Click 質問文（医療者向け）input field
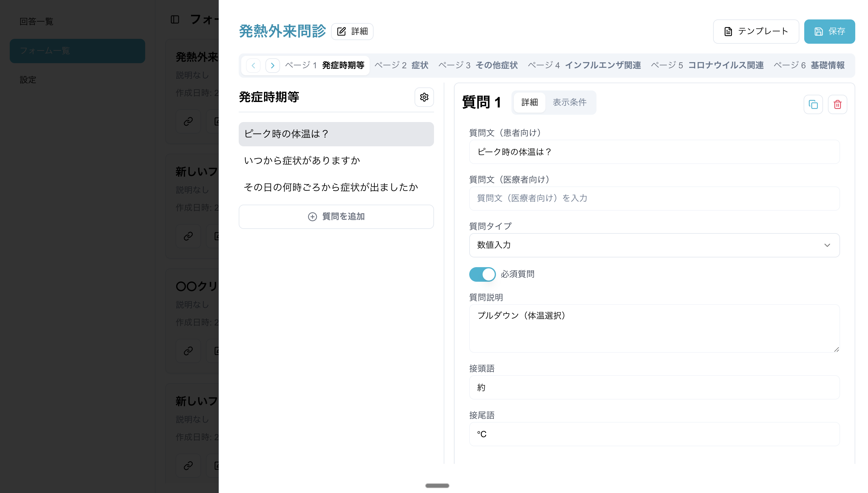The width and height of the screenshot is (868, 493). tap(654, 199)
